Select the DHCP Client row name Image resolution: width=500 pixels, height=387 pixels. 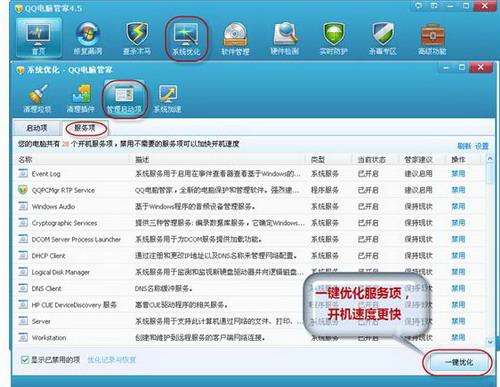(x=48, y=256)
